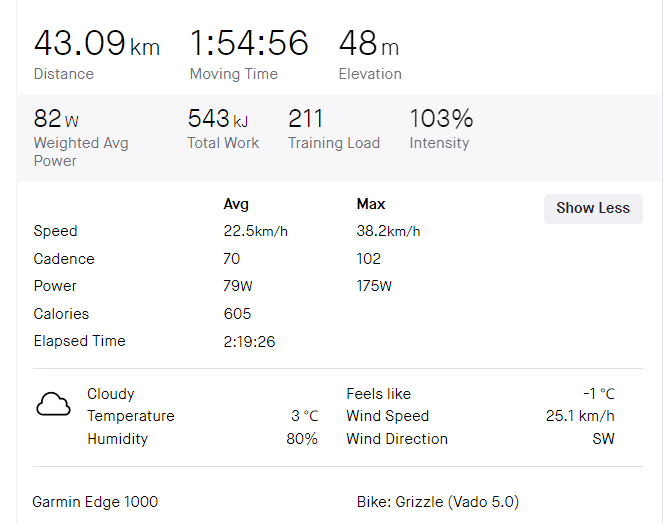664x524 pixels.
Task: Click the cloudy weather icon
Action: (53, 405)
